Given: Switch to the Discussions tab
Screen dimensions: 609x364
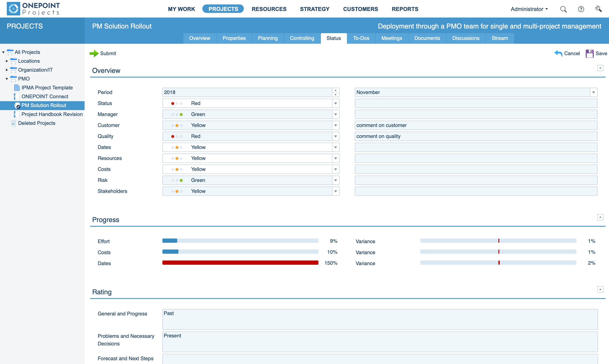Looking at the screenshot, I should 466,38.
